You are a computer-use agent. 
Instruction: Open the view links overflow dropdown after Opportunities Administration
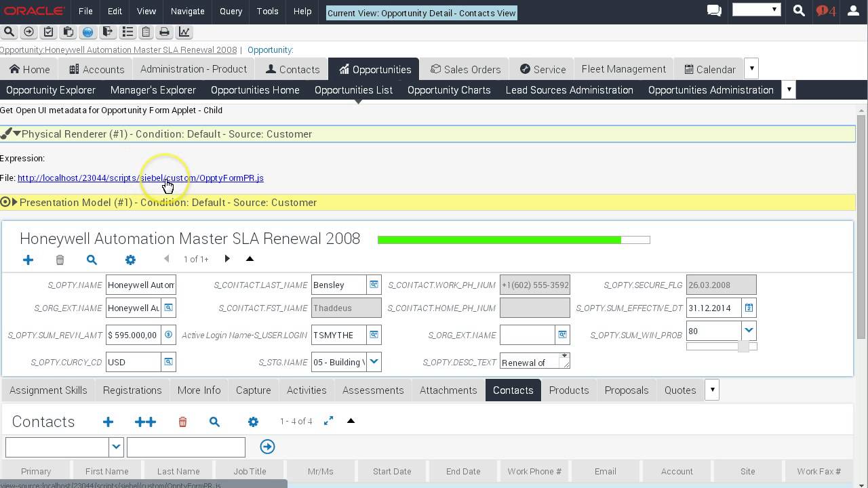point(788,89)
